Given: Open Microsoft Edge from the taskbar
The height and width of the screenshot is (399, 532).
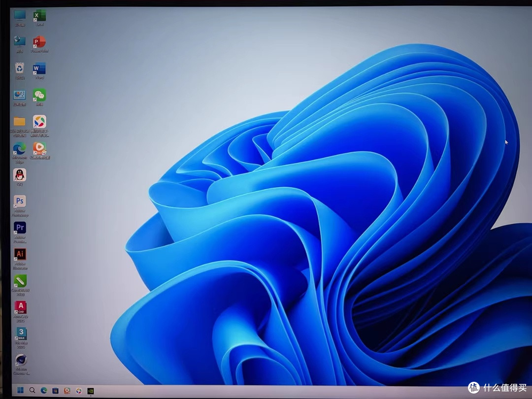Looking at the screenshot, I should (44, 391).
